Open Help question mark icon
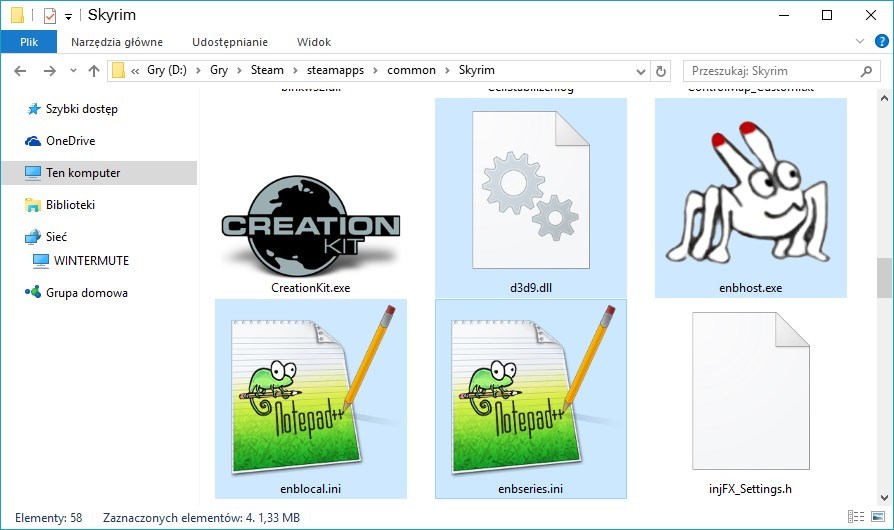Image resolution: width=894 pixels, height=530 pixels. [881, 41]
